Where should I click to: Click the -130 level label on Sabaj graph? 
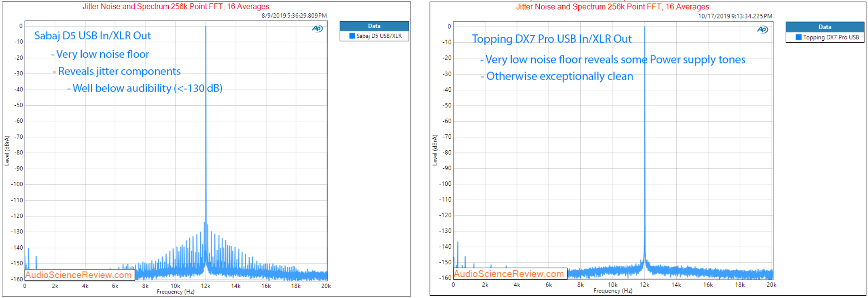click(x=17, y=232)
